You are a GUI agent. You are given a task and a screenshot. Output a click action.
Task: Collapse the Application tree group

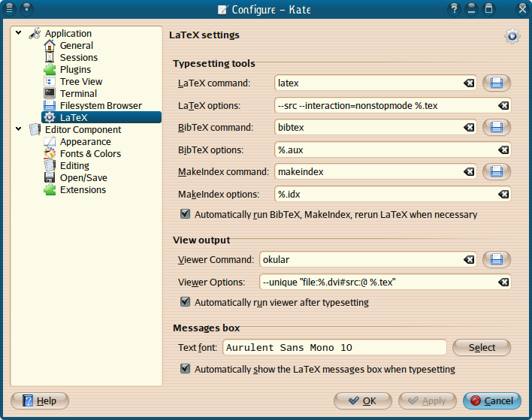(19, 33)
